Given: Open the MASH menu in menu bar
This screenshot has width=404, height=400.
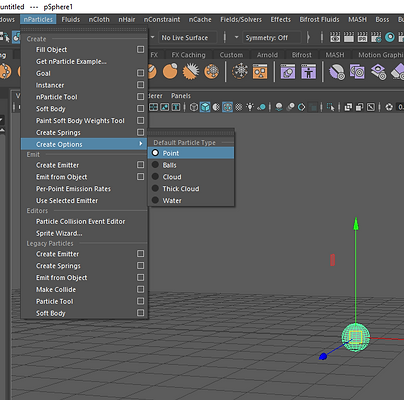Looking at the screenshot, I should 357,19.
